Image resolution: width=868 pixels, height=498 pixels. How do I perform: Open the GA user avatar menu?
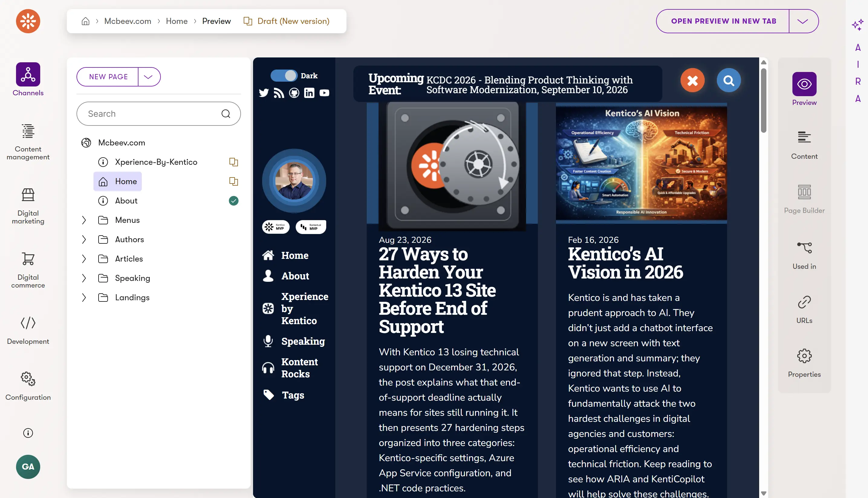tap(28, 467)
